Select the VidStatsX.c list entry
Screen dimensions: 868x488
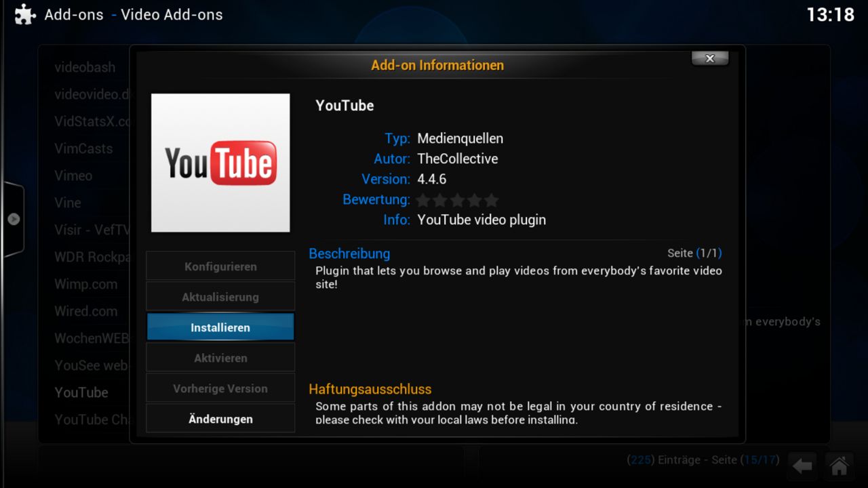(92, 121)
